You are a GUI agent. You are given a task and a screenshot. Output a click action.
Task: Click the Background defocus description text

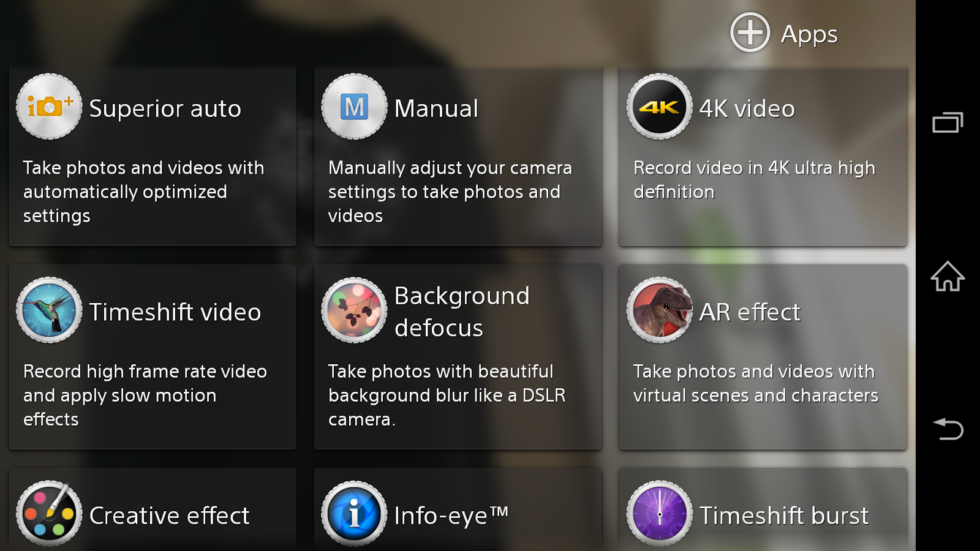click(x=447, y=395)
